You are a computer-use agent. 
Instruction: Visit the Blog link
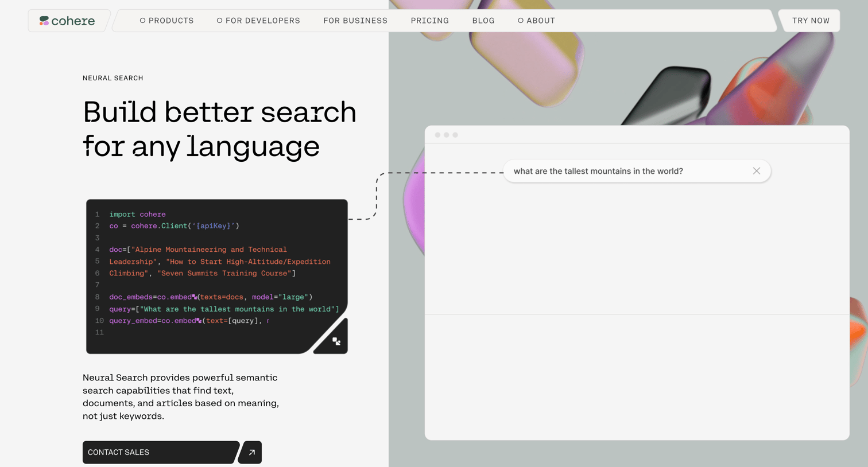(x=483, y=21)
